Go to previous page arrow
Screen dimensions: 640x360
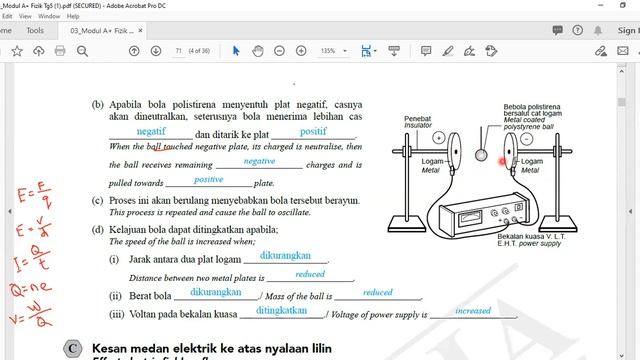coord(134,51)
